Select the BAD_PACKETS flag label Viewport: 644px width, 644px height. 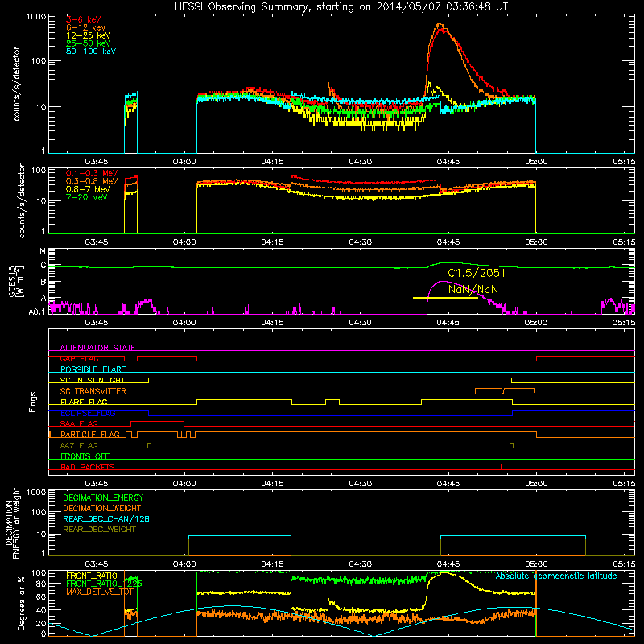tap(88, 467)
